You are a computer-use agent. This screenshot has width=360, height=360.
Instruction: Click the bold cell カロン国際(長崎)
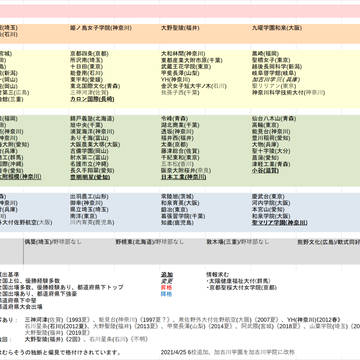92,99
